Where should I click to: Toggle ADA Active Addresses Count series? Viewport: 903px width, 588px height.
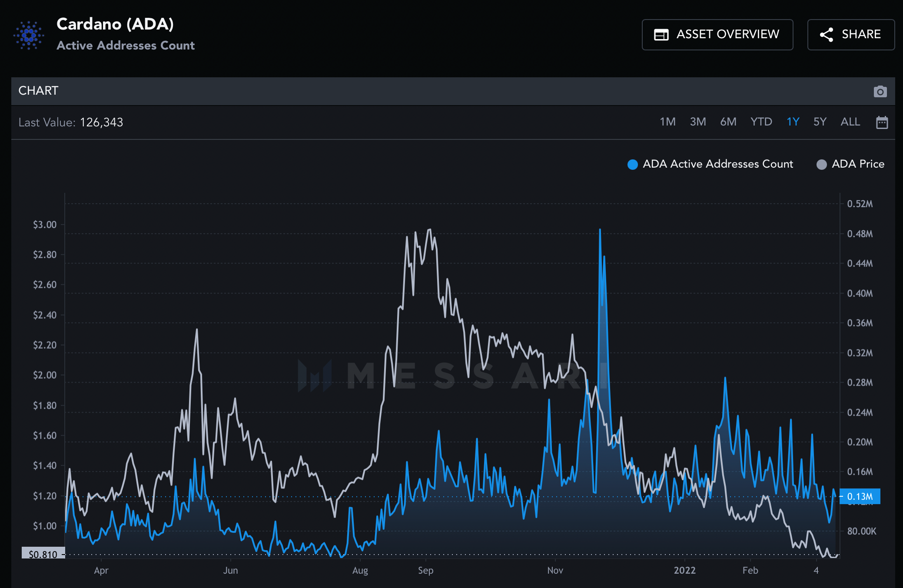click(x=710, y=164)
